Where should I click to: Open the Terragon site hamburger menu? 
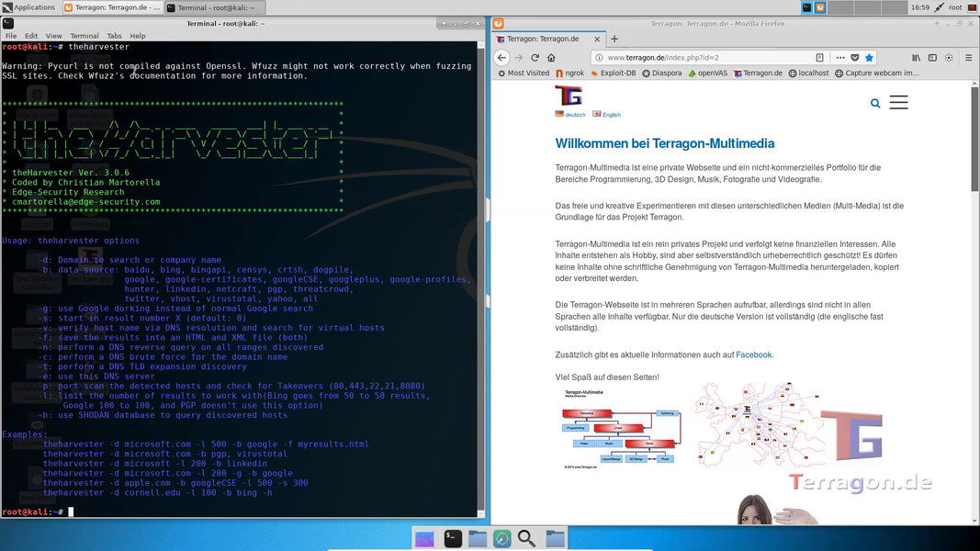899,103
